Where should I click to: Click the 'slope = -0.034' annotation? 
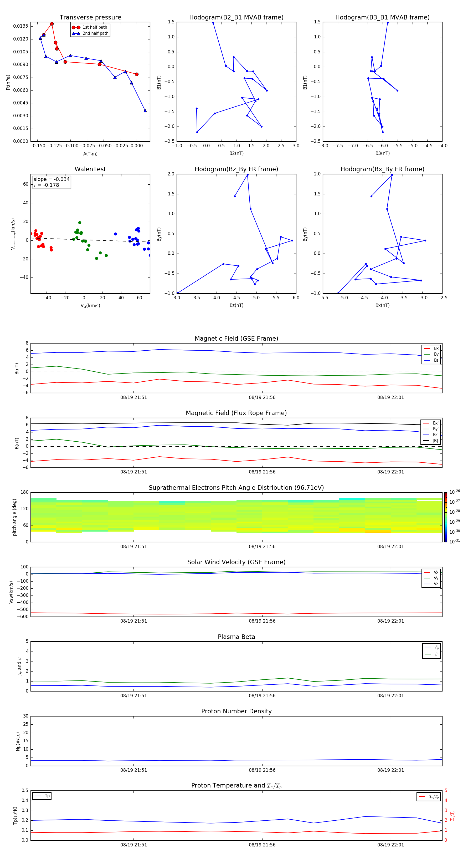coord(52,179)
